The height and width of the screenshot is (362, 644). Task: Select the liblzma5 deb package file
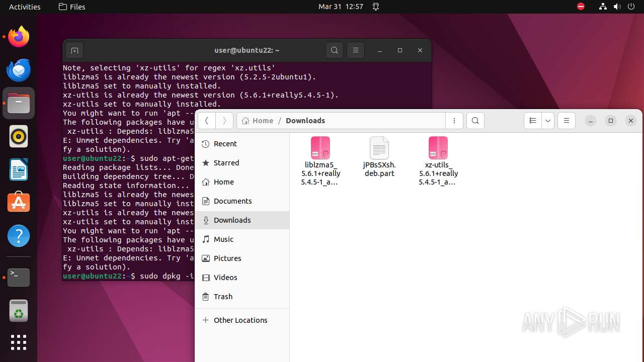(320, 161)
